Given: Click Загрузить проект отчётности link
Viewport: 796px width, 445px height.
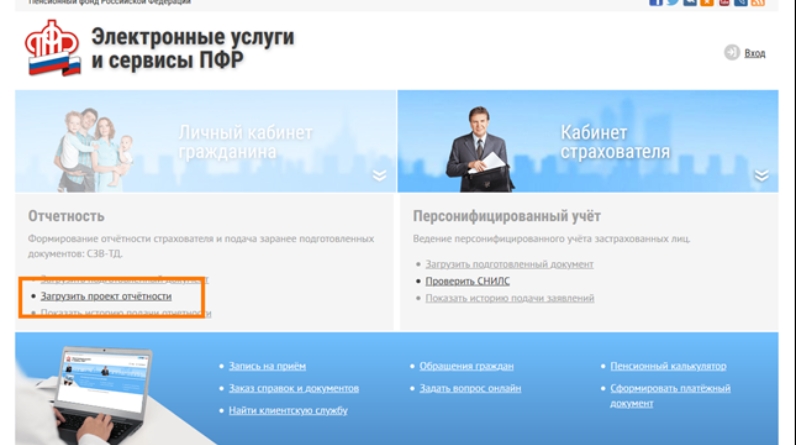Looking at the screenshot, I should click(106, 297).
